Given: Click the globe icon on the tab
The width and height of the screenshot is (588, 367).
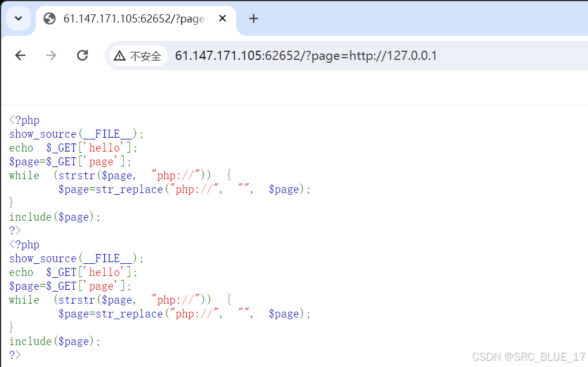Looking at the screenshot, I should 49,18.
